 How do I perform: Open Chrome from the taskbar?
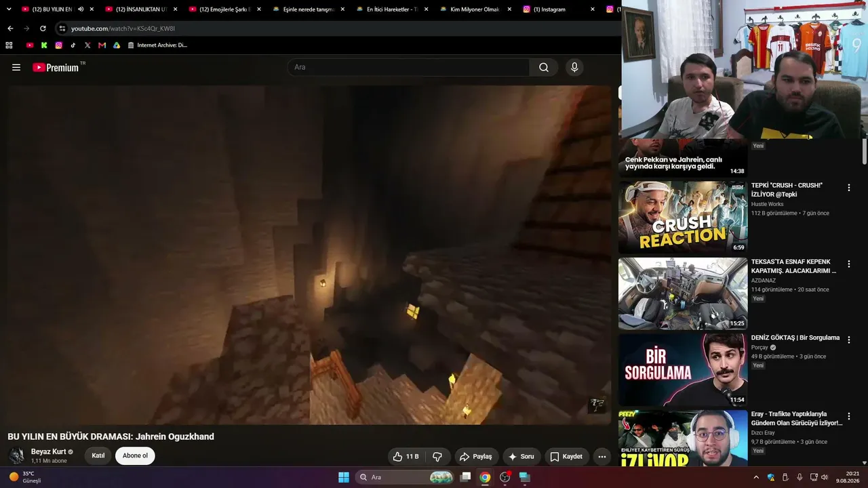tap(485, 477)
